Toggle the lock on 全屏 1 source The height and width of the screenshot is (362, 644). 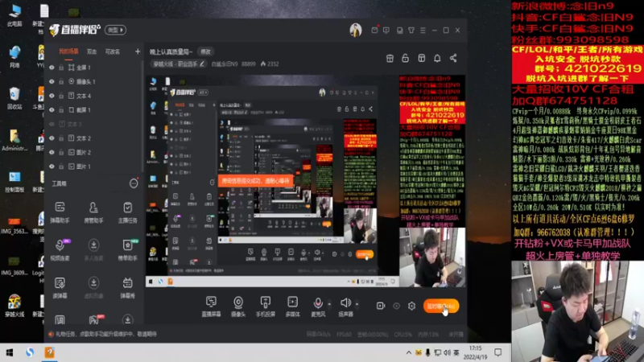click(61, 68)
